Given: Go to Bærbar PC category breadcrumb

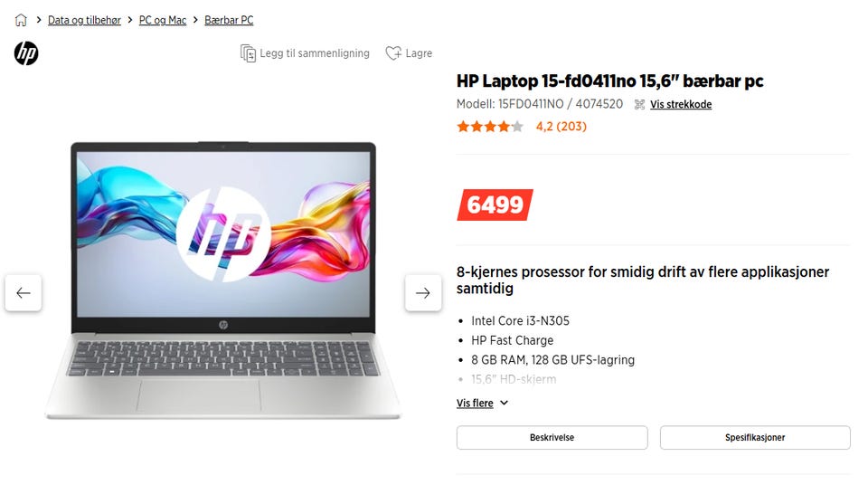Looking at the screenshot, I should coord(229,21).
